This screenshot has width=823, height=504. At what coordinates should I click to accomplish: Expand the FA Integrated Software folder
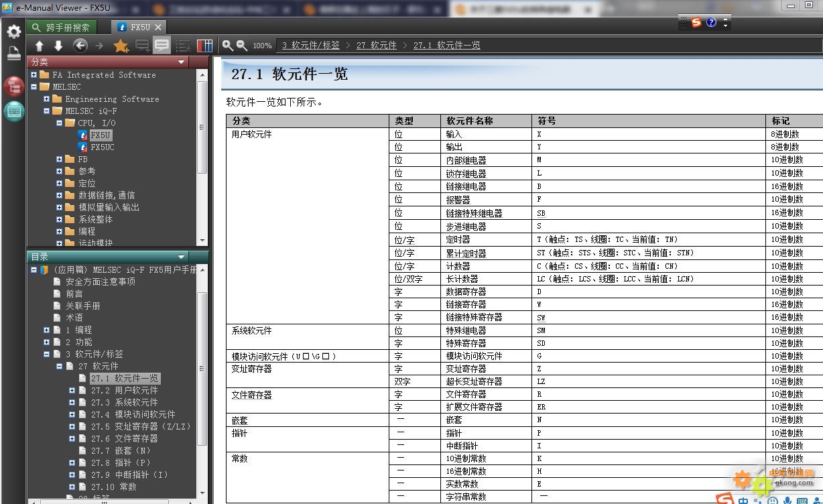pos(34,74)
